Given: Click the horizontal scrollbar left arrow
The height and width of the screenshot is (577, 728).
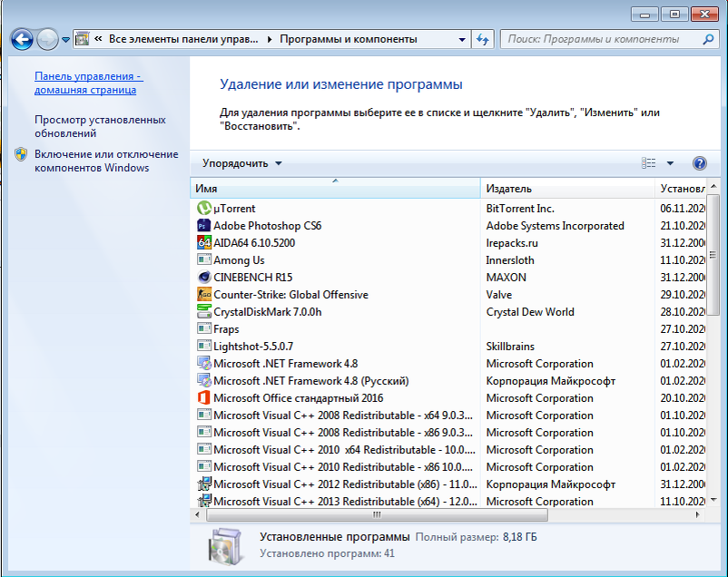Looking at the screenshot, I should [197, 514].
